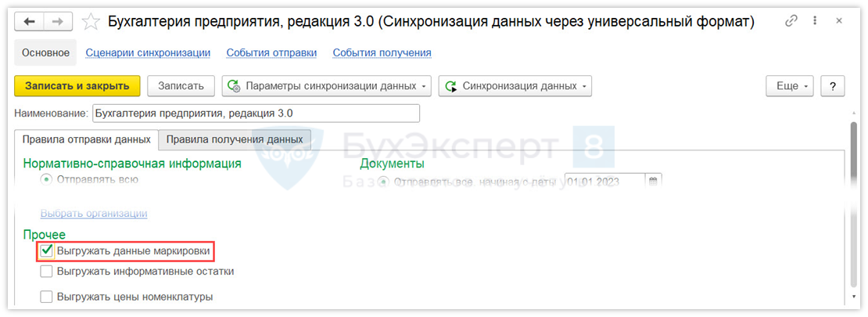Open Сценарии синхронизации link
This screenshot has height=317, width=868.
pyautogui.click(x=148, y=52)
